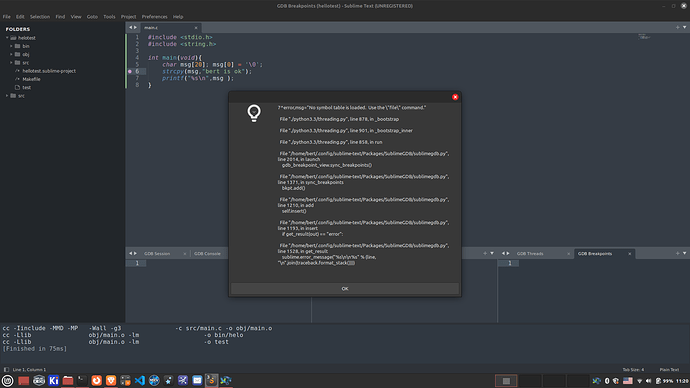This screenshot has width=690, height=388.
Task: Launch Brave browser from the taskbar
Action: click(111, 381)
